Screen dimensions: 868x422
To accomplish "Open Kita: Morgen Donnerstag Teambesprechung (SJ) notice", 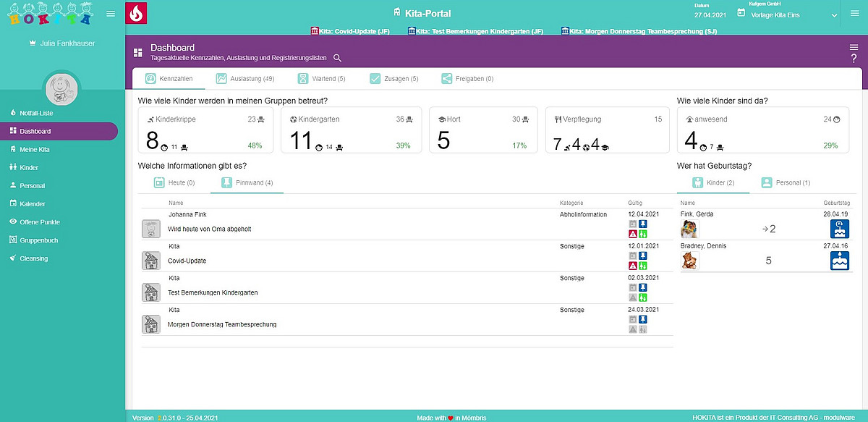I will point(639,31).
